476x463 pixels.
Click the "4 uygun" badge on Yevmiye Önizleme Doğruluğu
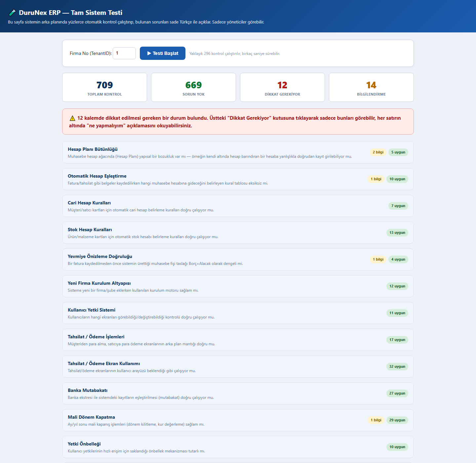[x=398, y=260]
